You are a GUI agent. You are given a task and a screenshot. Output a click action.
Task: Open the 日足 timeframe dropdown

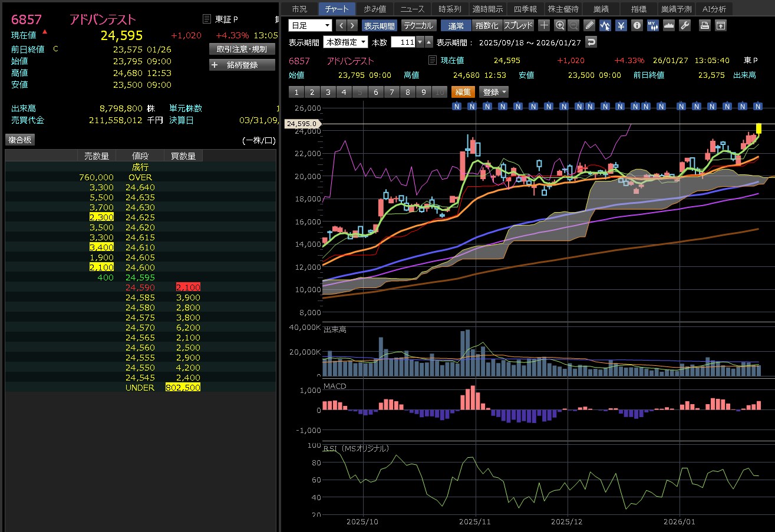click(310, 25)
